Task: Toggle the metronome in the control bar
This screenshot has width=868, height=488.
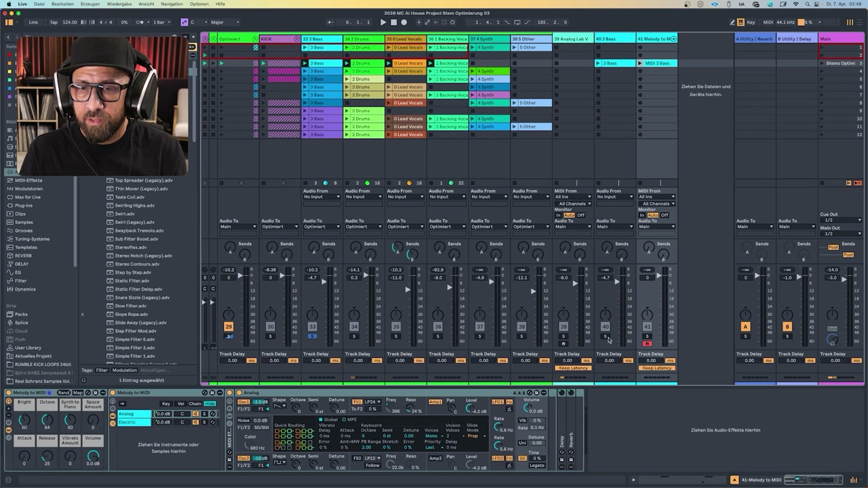Action: tap(141, 22)
